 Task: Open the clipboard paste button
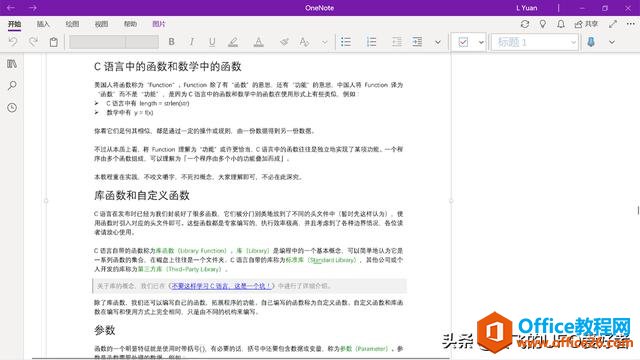(53, 42)
